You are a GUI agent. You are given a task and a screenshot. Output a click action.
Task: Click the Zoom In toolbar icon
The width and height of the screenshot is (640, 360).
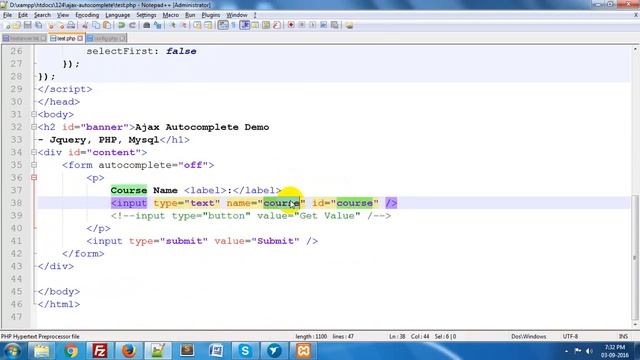click(172, 25)
